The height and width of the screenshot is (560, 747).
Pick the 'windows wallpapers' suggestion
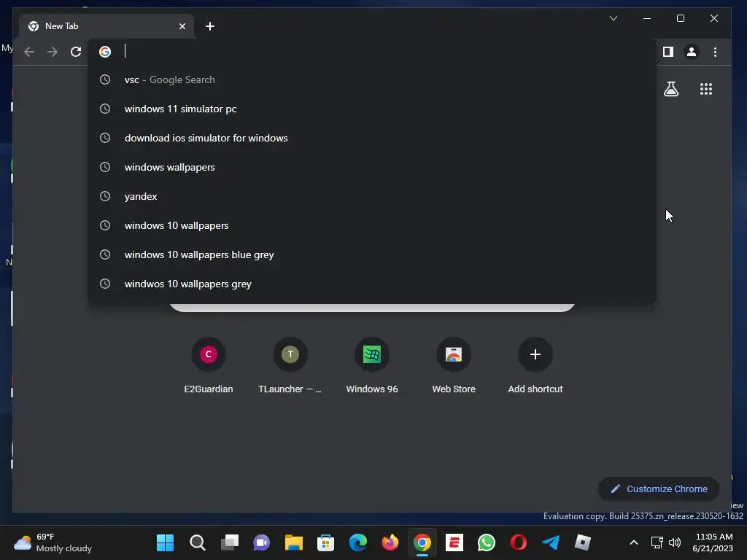click(372, 167)
